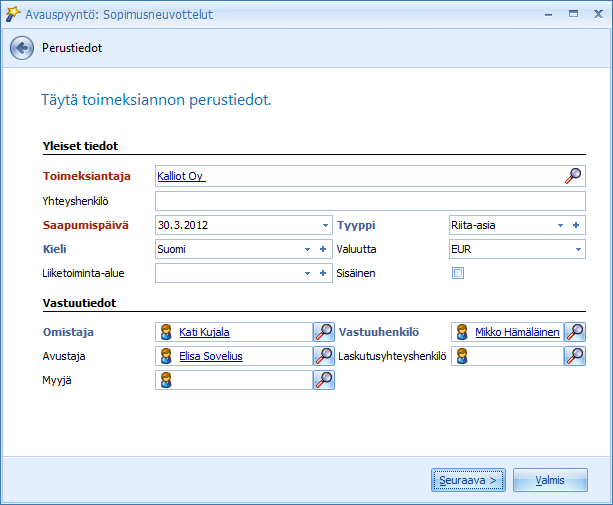Screen dimensions: 613x505
Task: Click person icon beside Kati Kujala
Action: click(166, 332)
